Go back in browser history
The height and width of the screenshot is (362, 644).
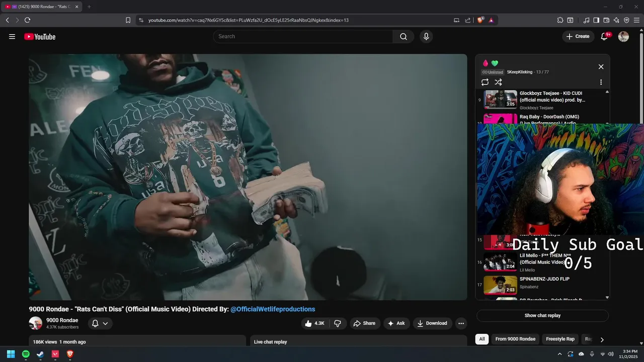tap(7, 20)
